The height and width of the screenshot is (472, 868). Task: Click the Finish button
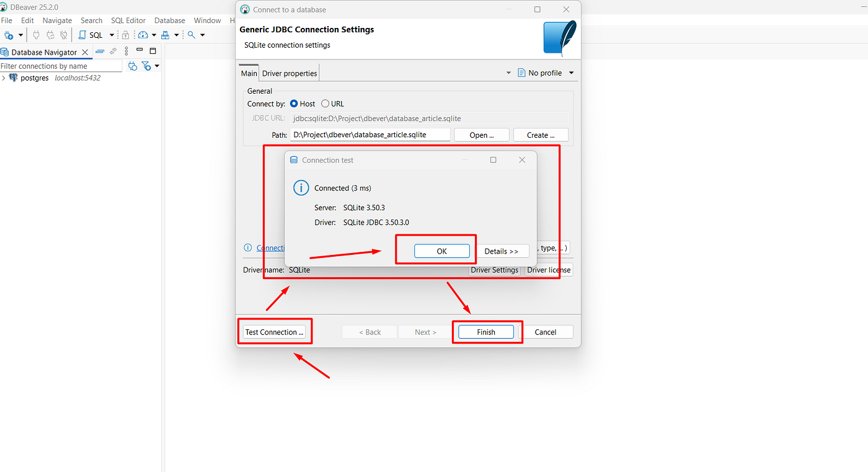486,332
